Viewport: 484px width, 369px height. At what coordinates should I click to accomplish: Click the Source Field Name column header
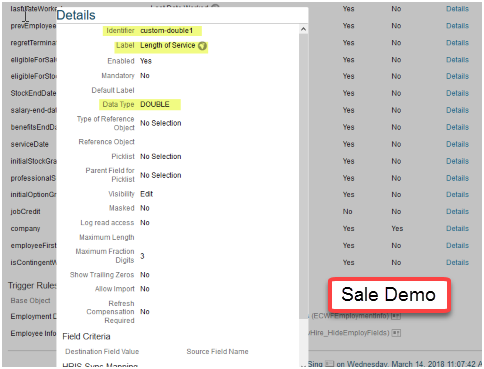[217, 352]
